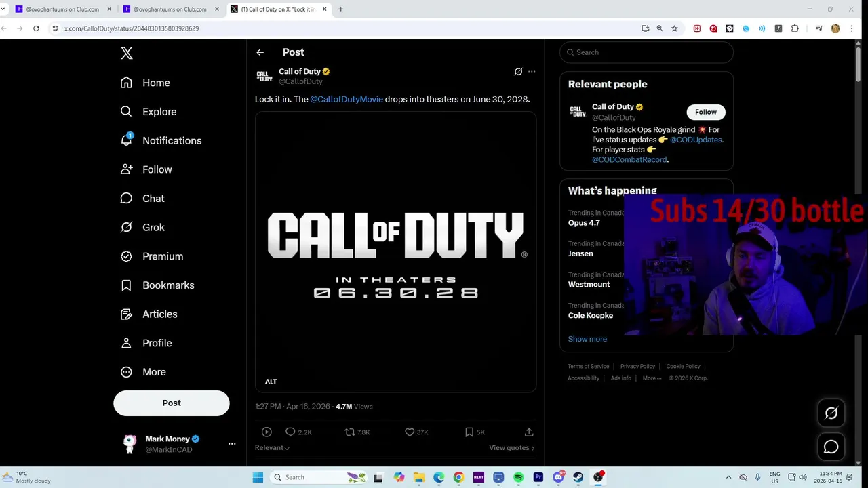Viewport: 868px width, 488px height.
Task: Open the Call of Duty author profile name
Action: (299, 71)
